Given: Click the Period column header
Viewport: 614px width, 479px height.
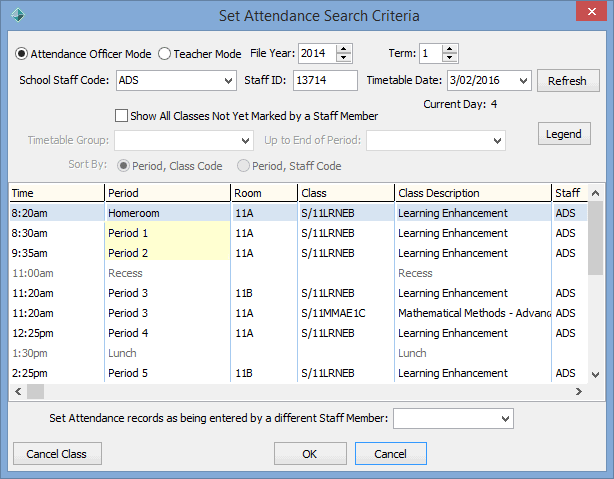Looking at the screenshot, I should coord(168,193).
